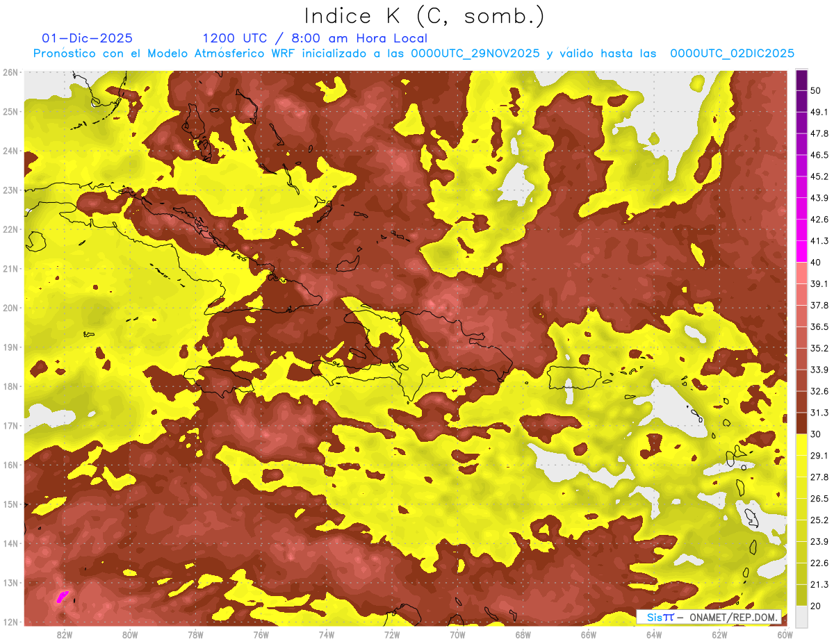Select the 17N latitude label
This screenshot has height=644, width=834.
[10, 425]
